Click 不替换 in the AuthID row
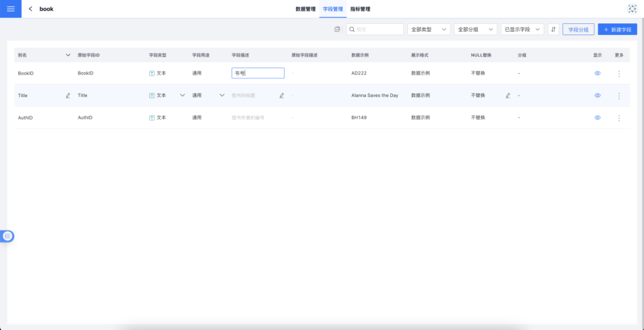The height and width of the screenshot is (330, 644). click(x=478, y=117)
